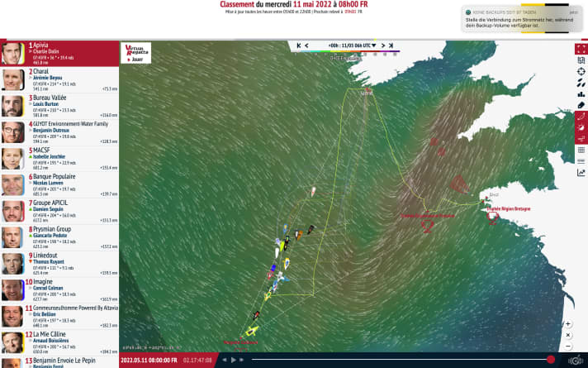588x368 pixels.
Task: Click the Brest label on the map
Action: pyautogui.click(x=494, y=194)
